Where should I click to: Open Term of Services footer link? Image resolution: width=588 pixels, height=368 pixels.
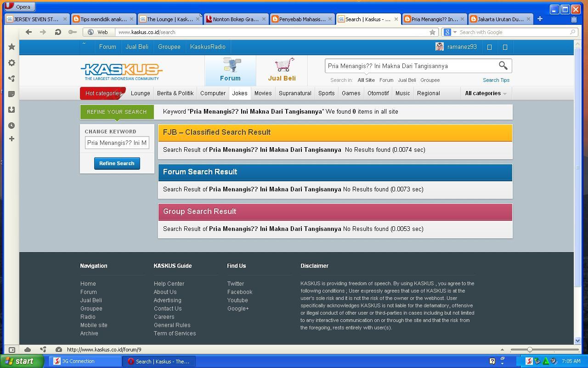coord(175,333)
